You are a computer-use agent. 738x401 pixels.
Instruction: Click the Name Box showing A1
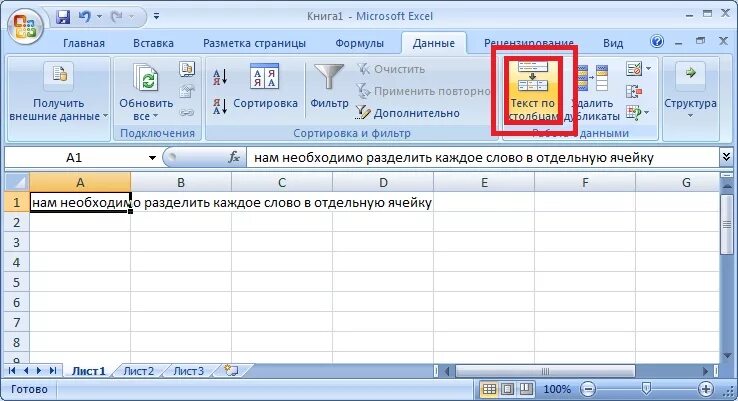click(73, 158)
